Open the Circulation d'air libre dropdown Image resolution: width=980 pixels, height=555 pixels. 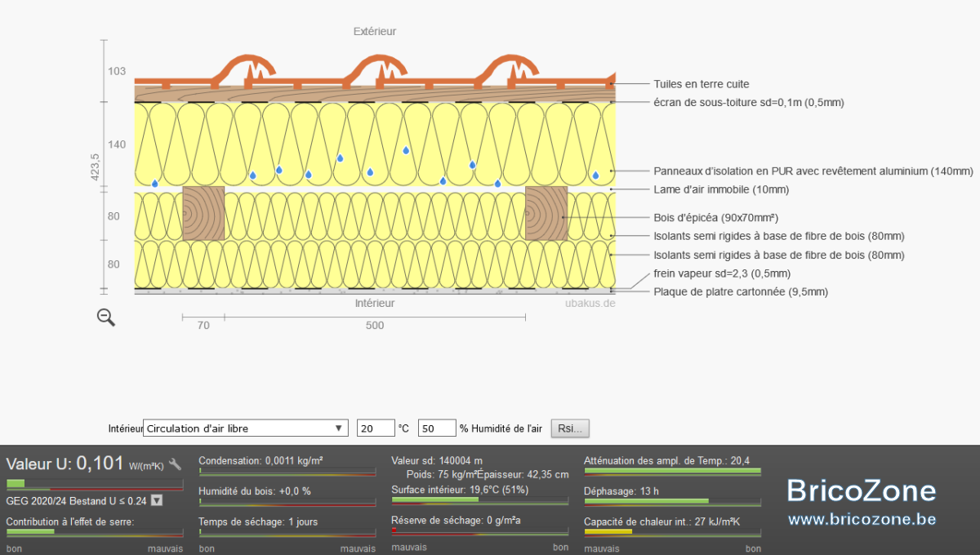point(246,428)
